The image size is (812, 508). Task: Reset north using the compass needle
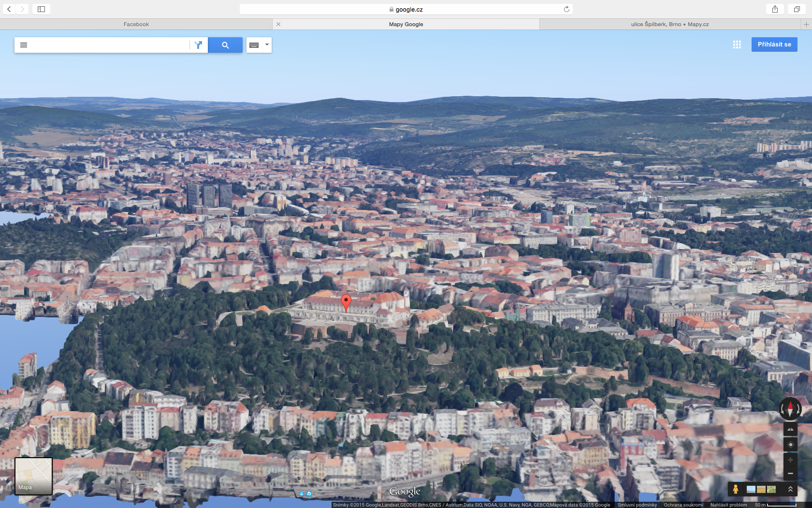tap(790, 409)
